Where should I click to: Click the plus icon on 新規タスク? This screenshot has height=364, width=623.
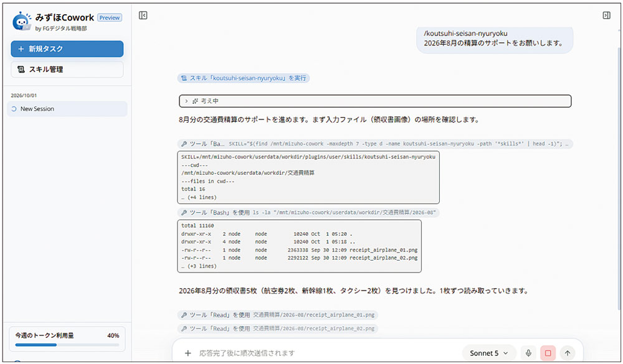coord(21,49)
